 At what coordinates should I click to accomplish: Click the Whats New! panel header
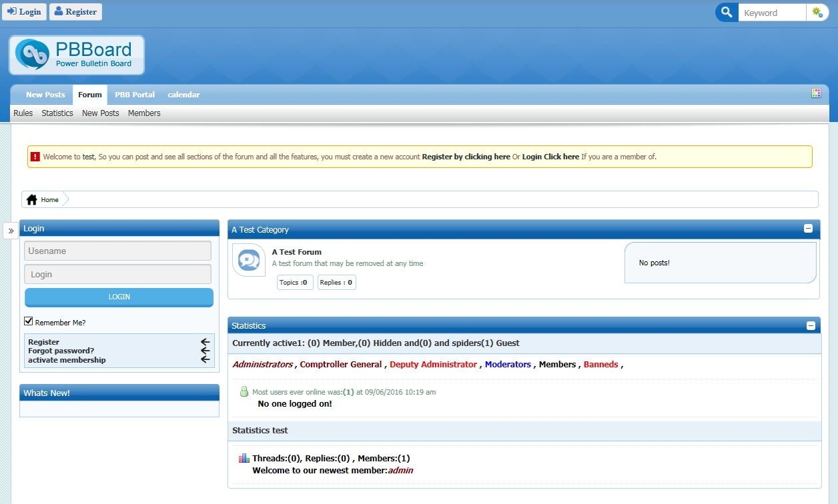(x=119, y=393)
